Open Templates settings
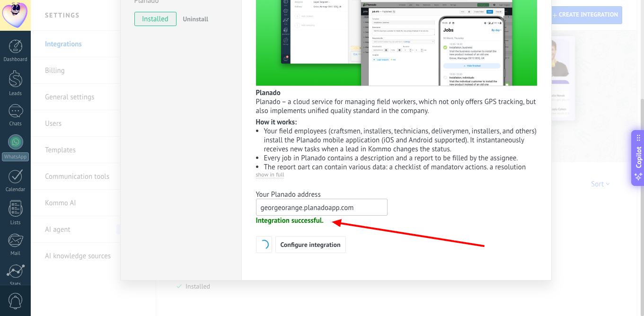Viewport: 644px width, 316px height. tap(60, 150)
